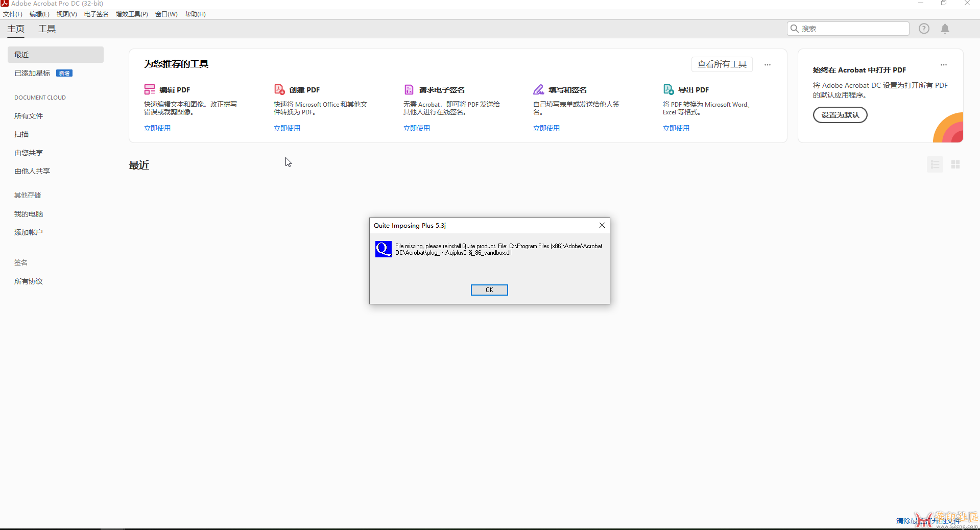Click 立即使用 under 请求电子签名

pyautogui.click(x=417, y=128)
